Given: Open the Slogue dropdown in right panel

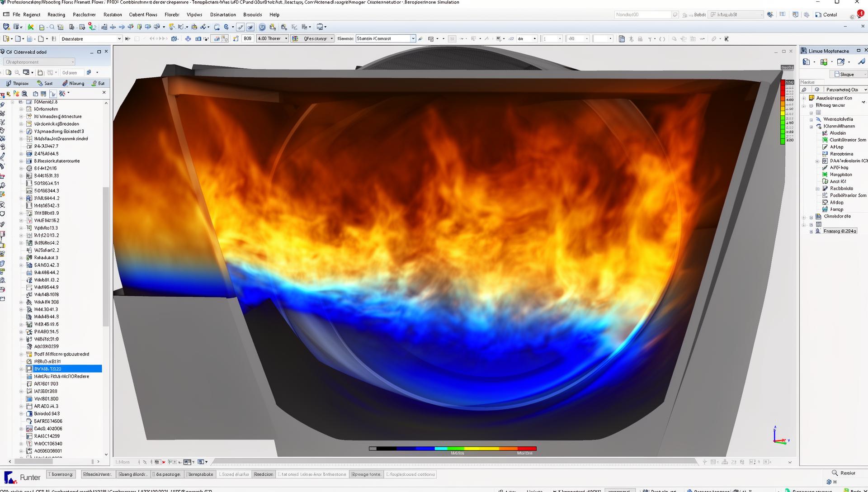Looking at the screenshot, I should (x=849, y=74).
